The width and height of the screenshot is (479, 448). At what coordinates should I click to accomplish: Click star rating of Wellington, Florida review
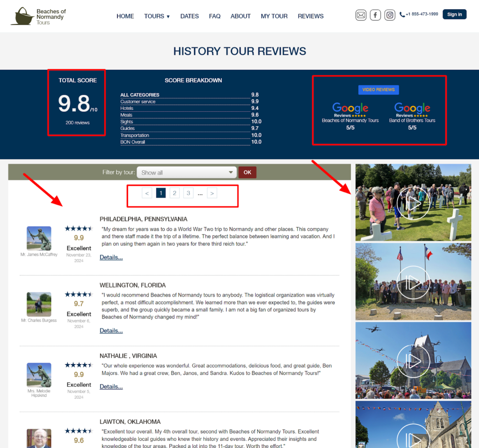pyautogui.click(x=79, y=294)
